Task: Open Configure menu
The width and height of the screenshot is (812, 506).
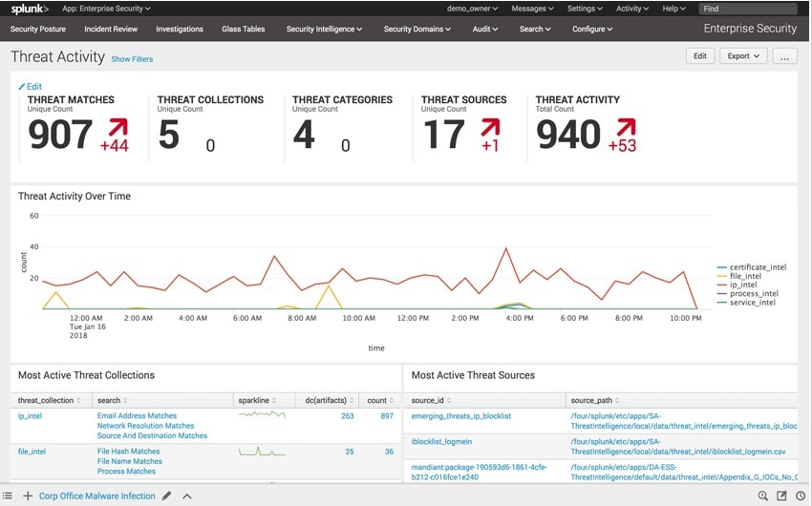Action: pos(592,29)
